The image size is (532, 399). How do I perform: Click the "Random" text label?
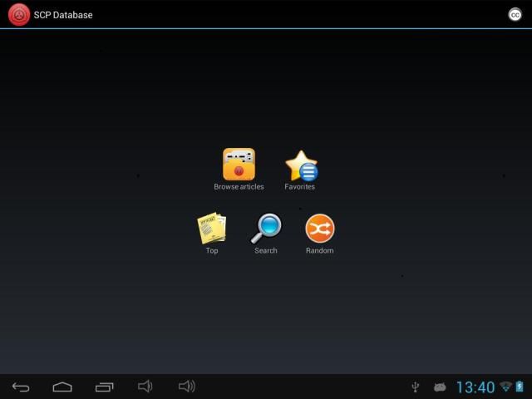319,251
